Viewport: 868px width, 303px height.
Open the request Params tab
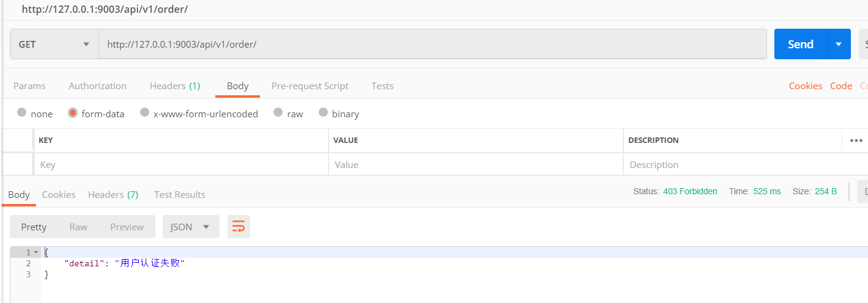point(29,86)
